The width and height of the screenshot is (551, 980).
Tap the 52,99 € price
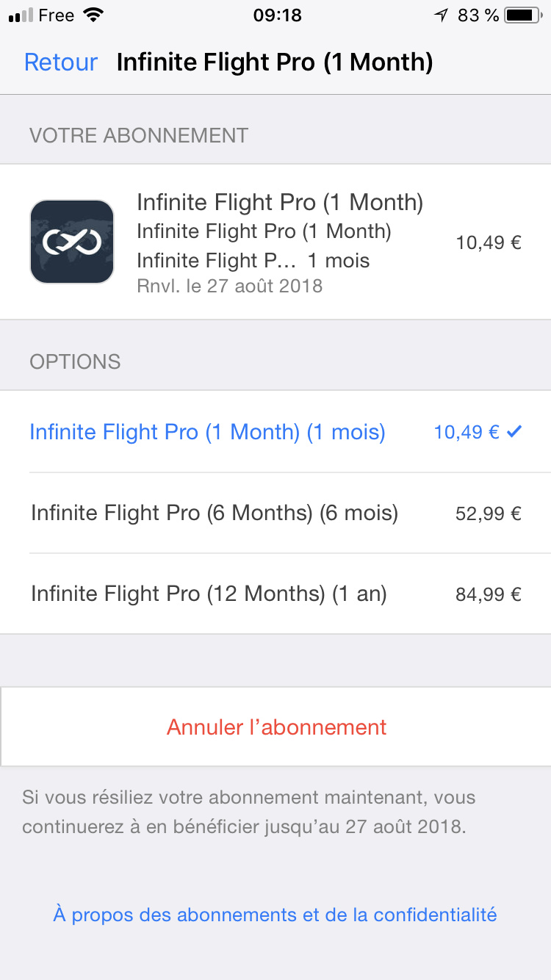click(x=489, y=514)
